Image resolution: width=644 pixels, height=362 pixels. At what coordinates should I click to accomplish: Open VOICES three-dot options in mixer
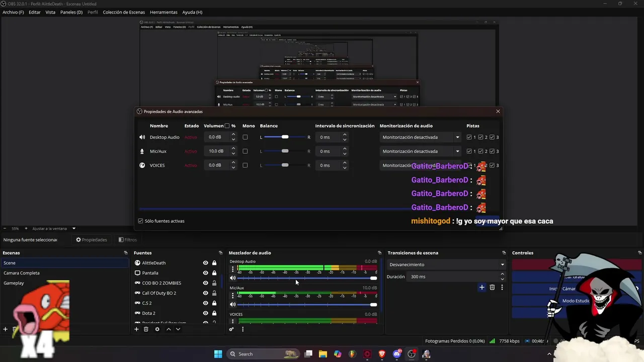tap(232, 321)
